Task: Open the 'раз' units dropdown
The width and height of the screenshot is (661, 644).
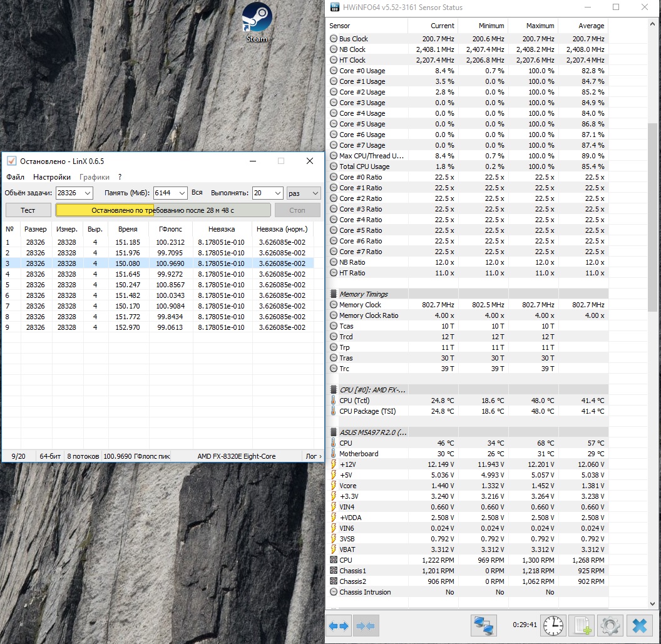Action: [x=314, y=193]
